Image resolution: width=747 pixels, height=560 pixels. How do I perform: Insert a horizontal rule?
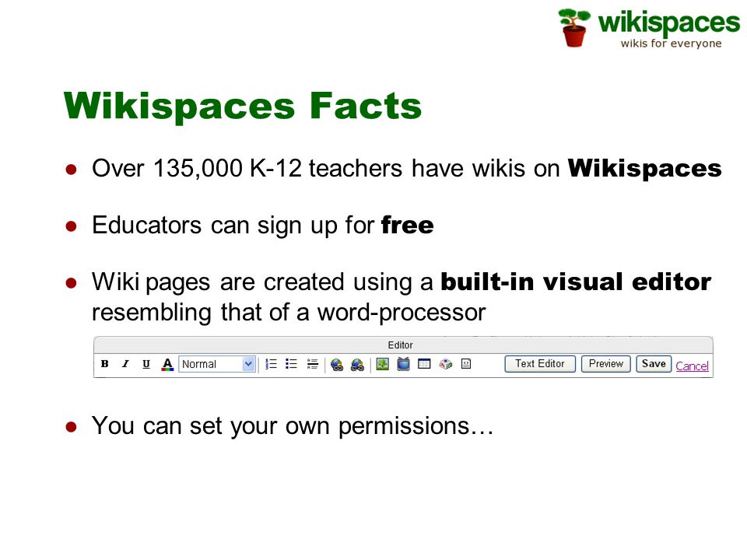[x=313, y=364]
